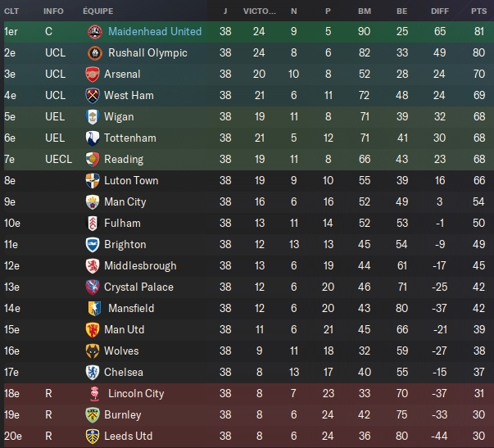
Task: Sort table by PTS column header
Action: pyautogui.click(x=478, y=11)
